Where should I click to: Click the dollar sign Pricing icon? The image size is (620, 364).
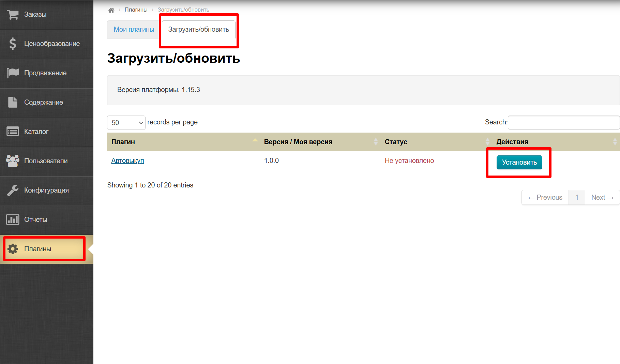(13, 44)
